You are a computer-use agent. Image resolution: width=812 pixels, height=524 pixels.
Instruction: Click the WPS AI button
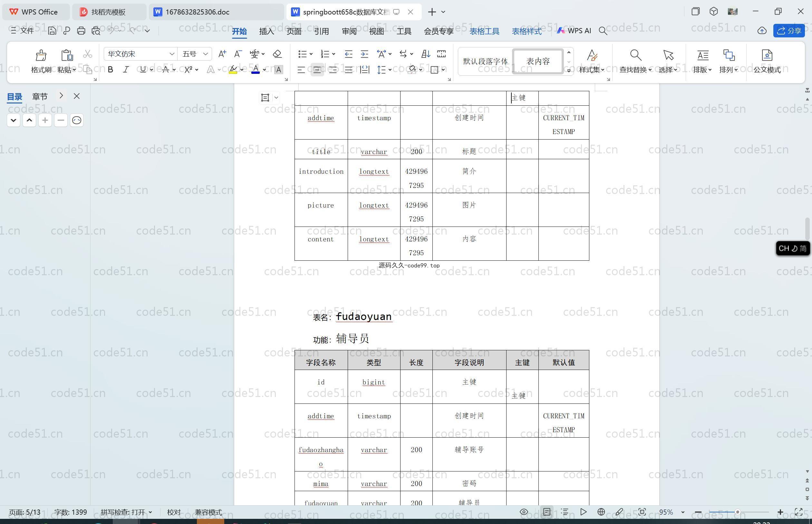tap(574, 31)
